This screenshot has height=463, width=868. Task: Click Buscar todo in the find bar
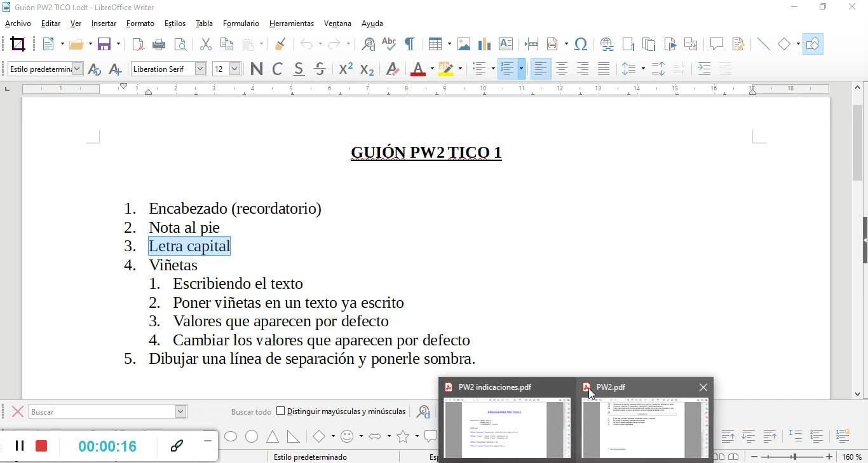click(251, 412)
